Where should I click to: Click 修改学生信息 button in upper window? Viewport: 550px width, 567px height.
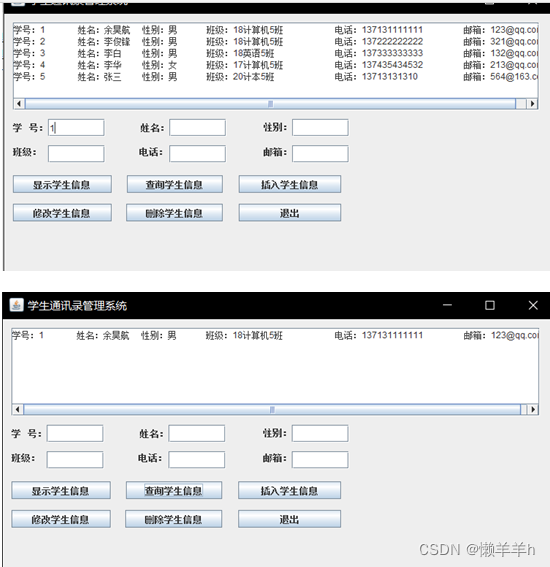pos(62,213)
